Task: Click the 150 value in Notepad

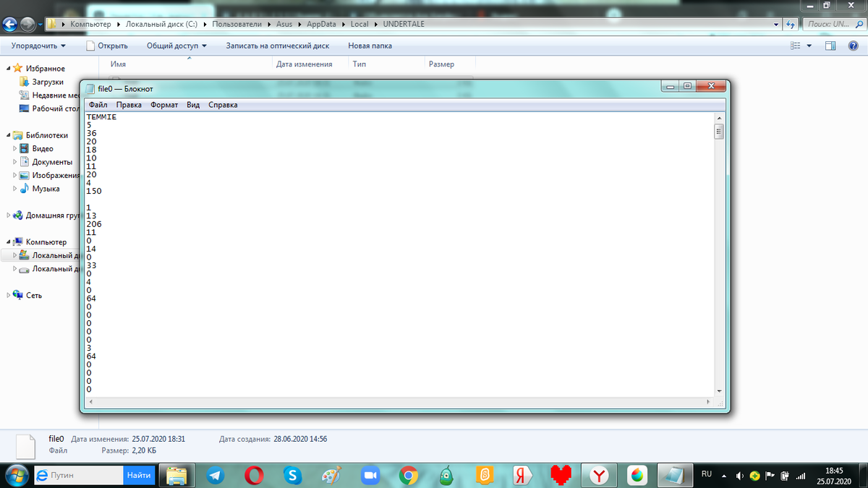Action: coord(93,191)
